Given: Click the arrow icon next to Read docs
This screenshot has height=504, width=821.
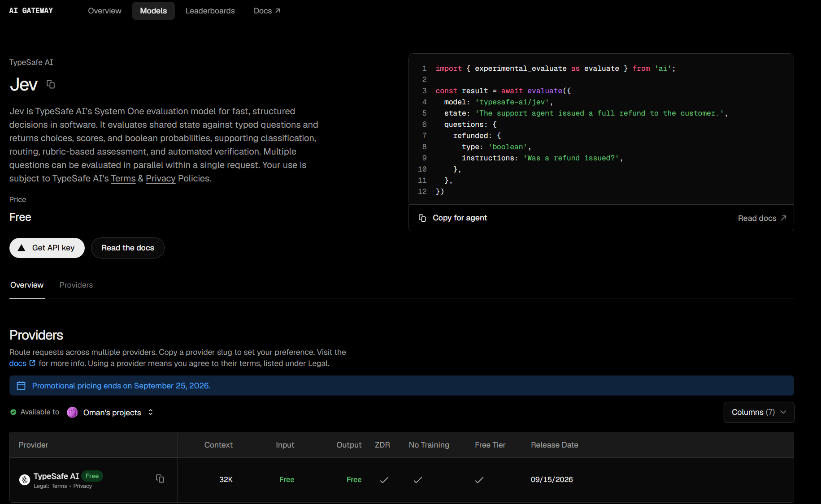Looking at the screenshot, I should tap(784, 218).
